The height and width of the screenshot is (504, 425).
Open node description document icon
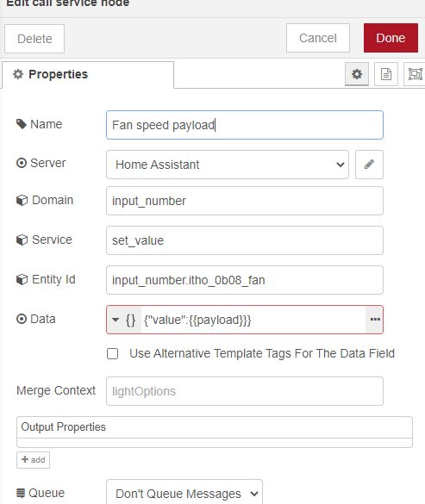click(x=386, y=74)
